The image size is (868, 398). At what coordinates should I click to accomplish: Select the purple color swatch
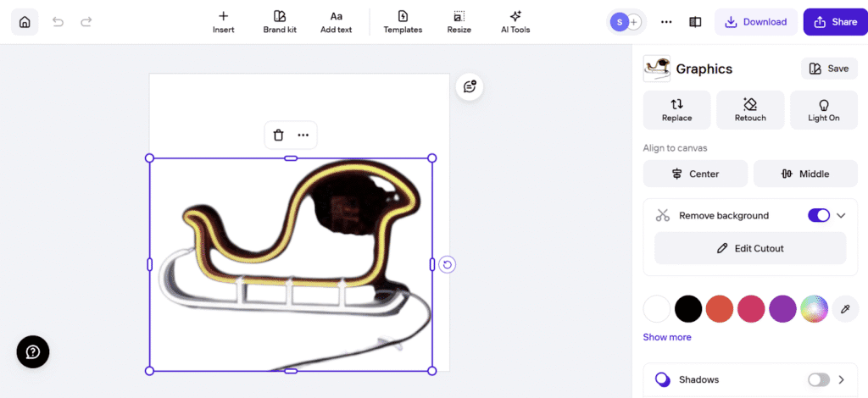[x=782, y=308]
